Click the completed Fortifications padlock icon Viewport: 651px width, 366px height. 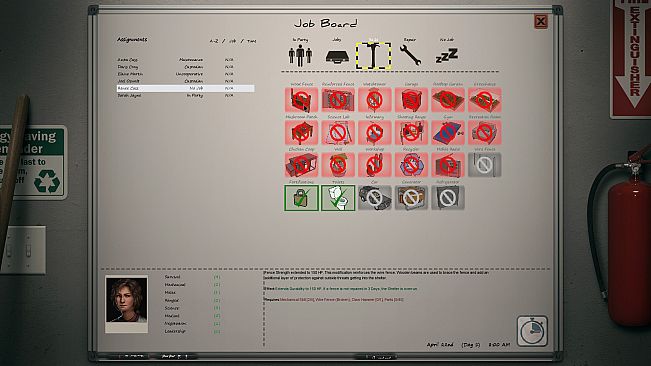point(301,198)
